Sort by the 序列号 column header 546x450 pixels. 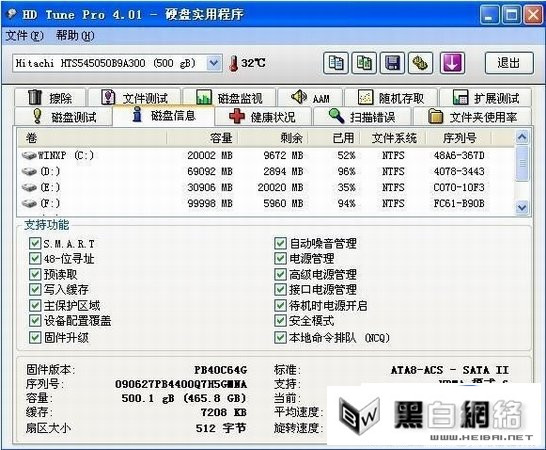[459, 138]
